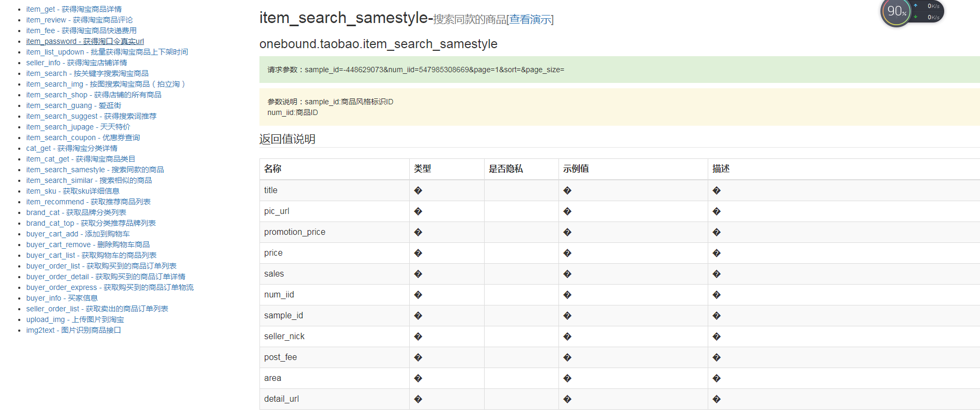This screenshot has height=413, width=980.
Task: Click the promotion_price cell
Action: tap(334, 232)
